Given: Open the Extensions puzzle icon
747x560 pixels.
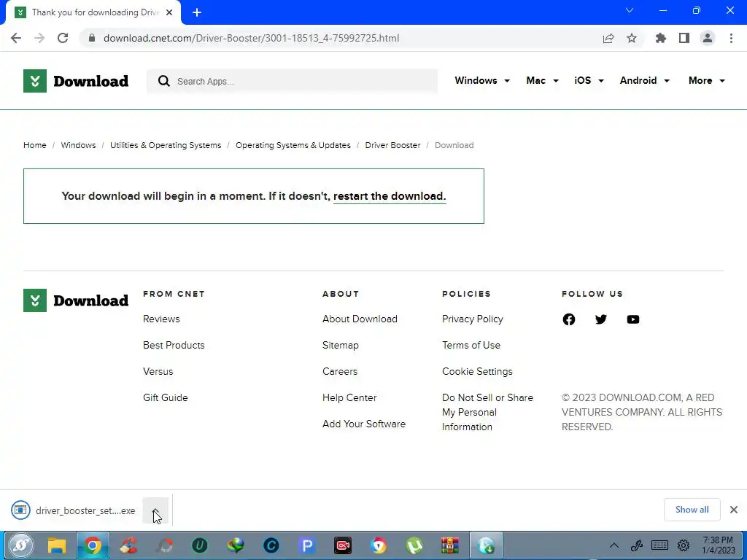Looking at the screenshot, I should pos(661,38).
